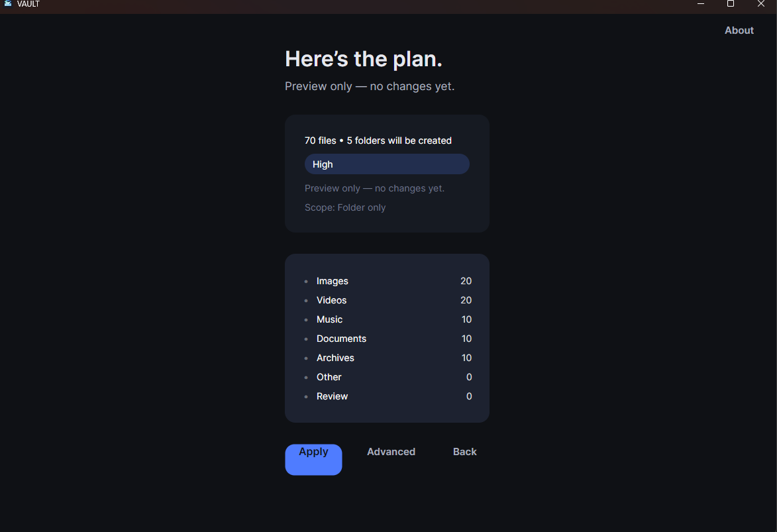777x532 pixels.
Task: Click the Images count of 20
Action: click(466, 282)
